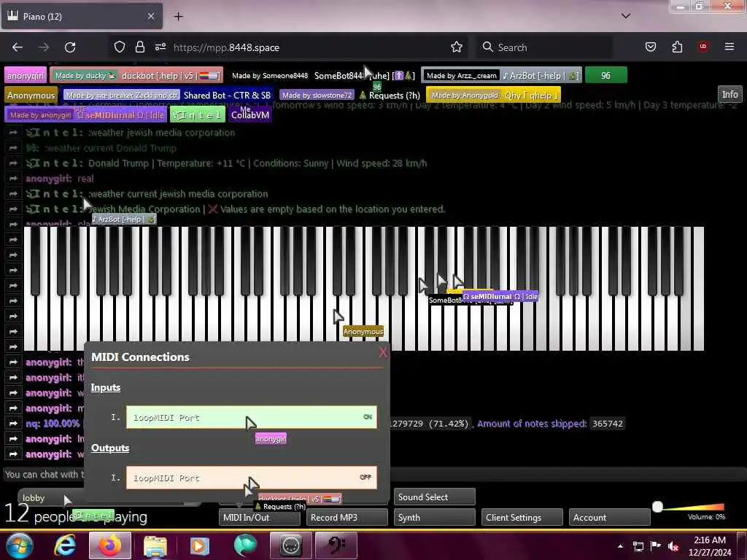Toggle the loopMIDI Port output OFF
This screenshot has height=560, width=747.
252,478
